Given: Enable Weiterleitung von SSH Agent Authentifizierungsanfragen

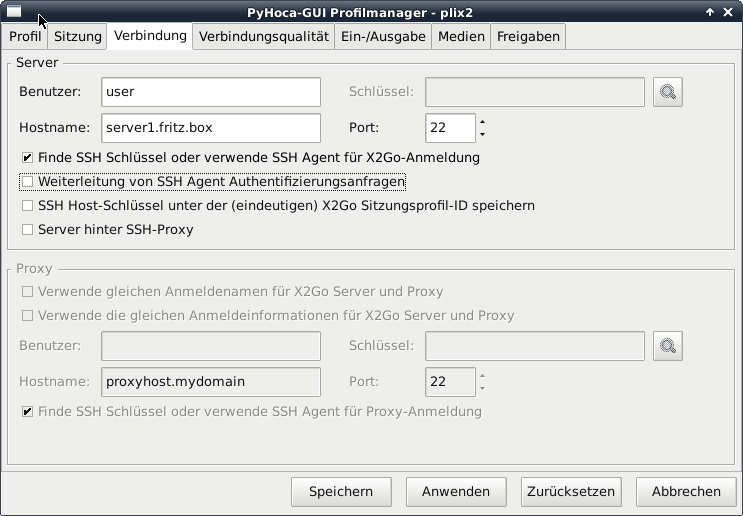Looking at the screenshot, I should tap(27, 181).
